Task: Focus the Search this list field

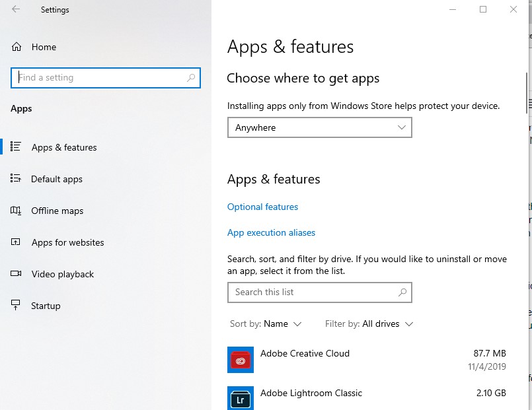Action: (320, 292)
